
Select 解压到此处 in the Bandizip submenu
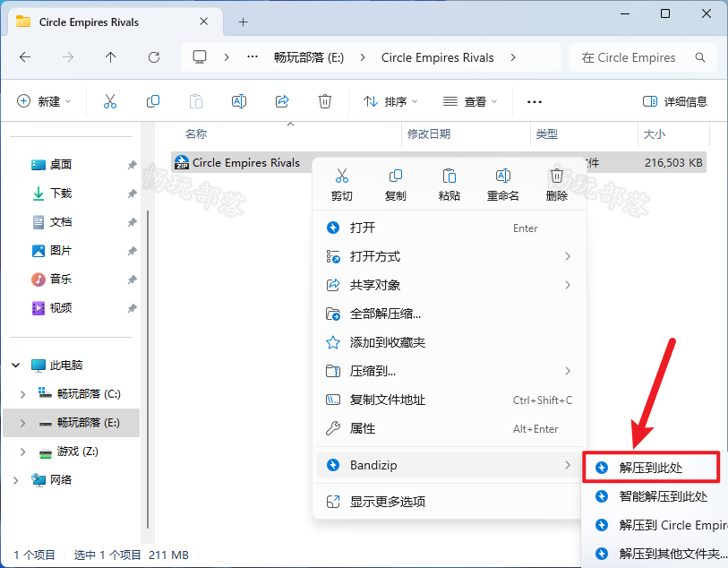(x=651, y=468)
